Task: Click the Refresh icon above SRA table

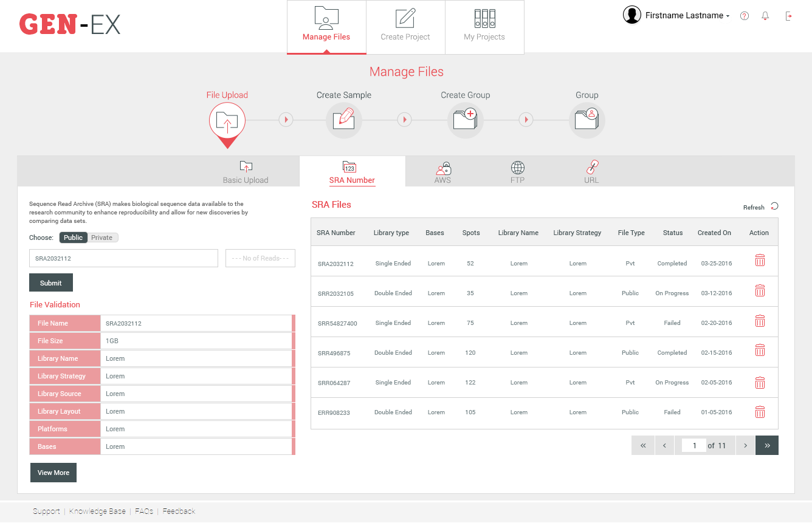Action: click(x=774, y=207)
